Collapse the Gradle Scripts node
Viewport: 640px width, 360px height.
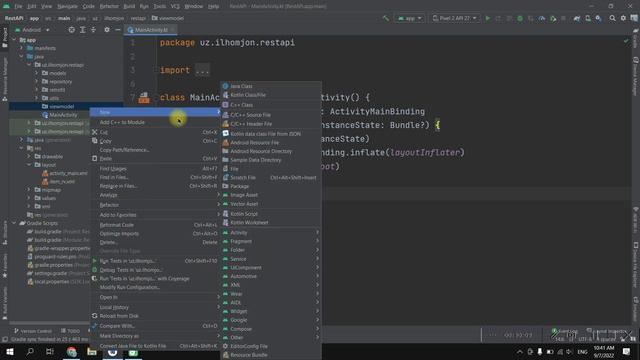pyautogui.click(x=14, y=223)
